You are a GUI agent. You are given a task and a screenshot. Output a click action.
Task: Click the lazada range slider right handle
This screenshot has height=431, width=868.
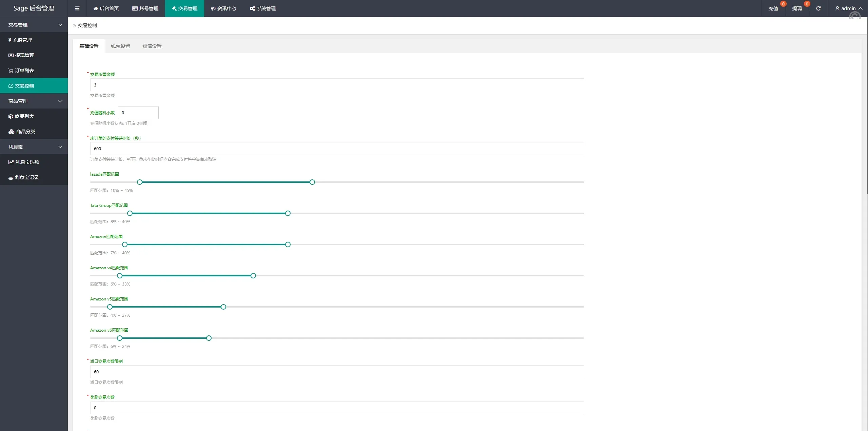click(312, 182)
